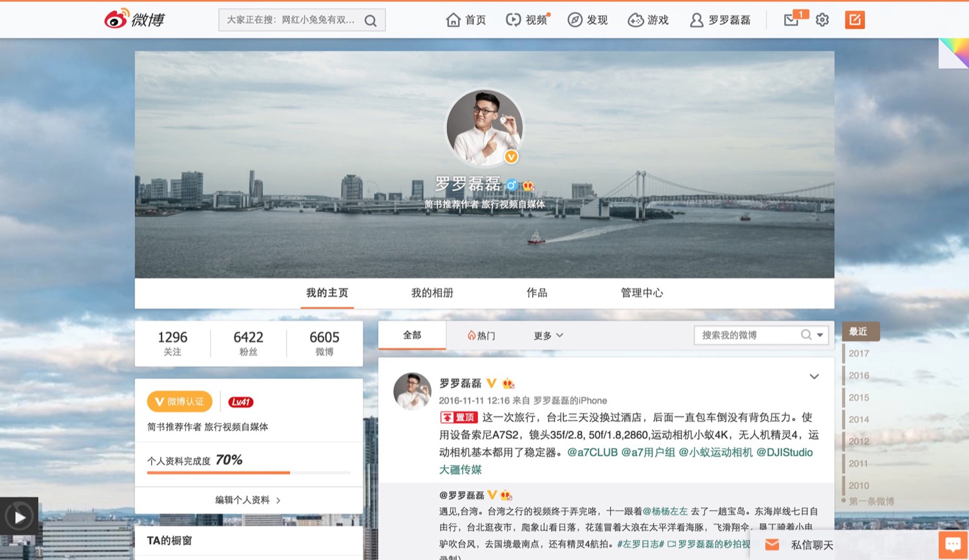This screenshot has width=969, height=560.
Task: Open the messages envelope icon
Action: tap(791, 20)
